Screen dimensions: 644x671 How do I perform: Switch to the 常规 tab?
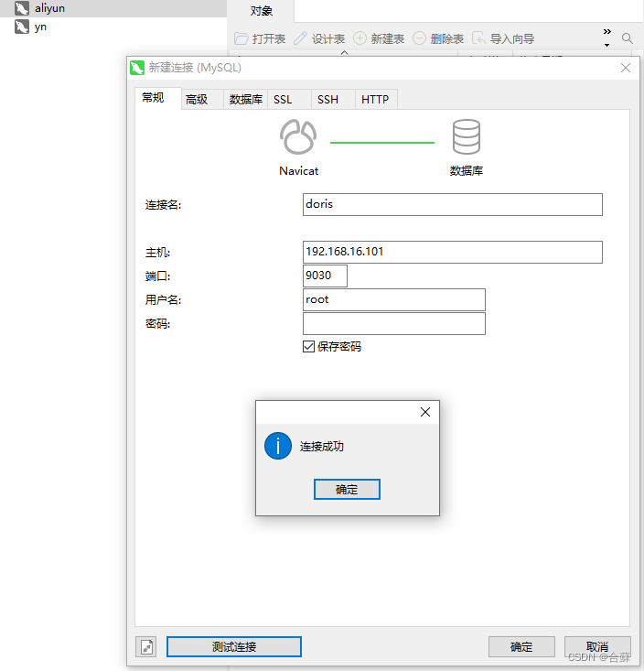tap(157, 98)
